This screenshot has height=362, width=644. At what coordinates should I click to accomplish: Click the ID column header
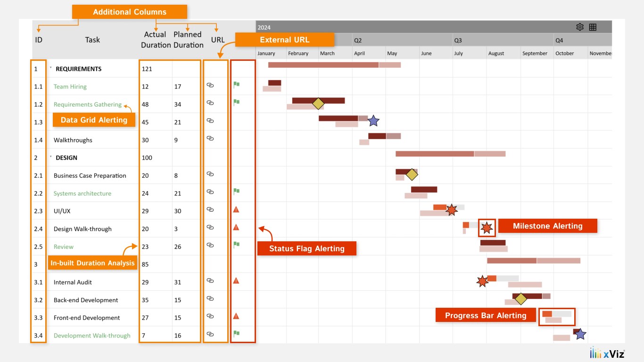coord(39,40)
